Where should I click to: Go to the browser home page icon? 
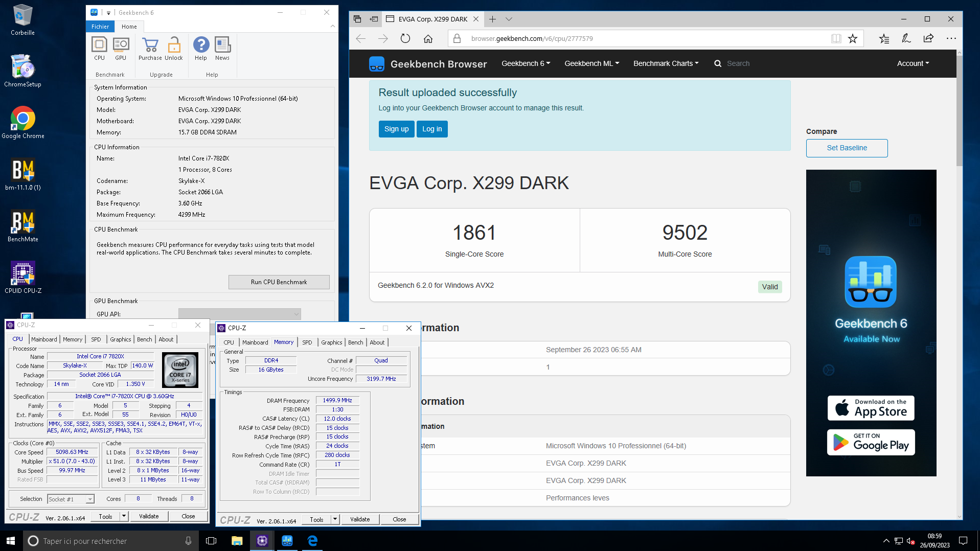point(428,38)
